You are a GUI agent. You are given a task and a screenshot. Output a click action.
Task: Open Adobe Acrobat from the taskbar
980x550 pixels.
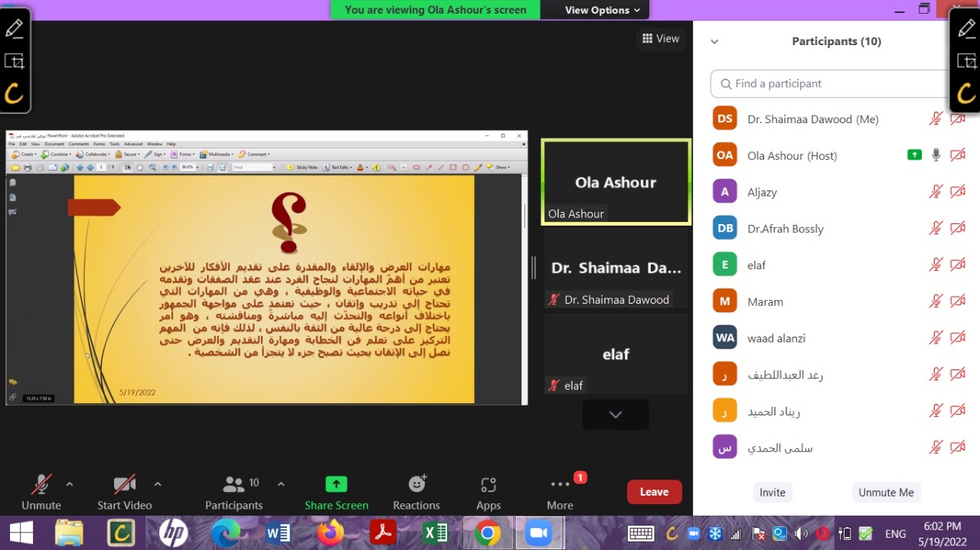[x=381, y=532]
